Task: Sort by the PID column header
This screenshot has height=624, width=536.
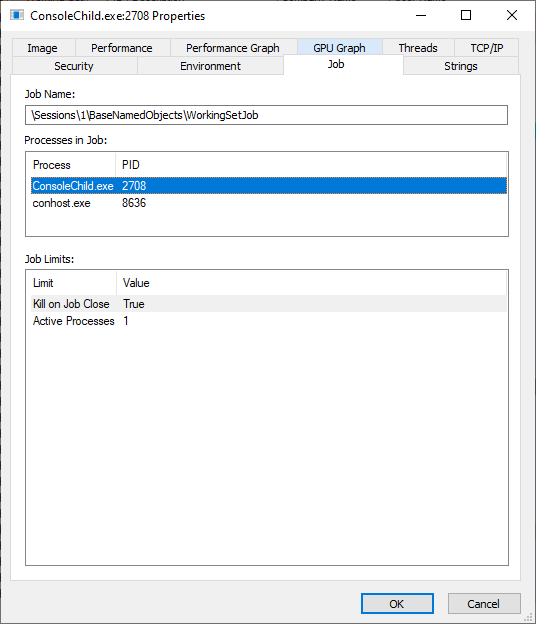Action: click(311, 165)
